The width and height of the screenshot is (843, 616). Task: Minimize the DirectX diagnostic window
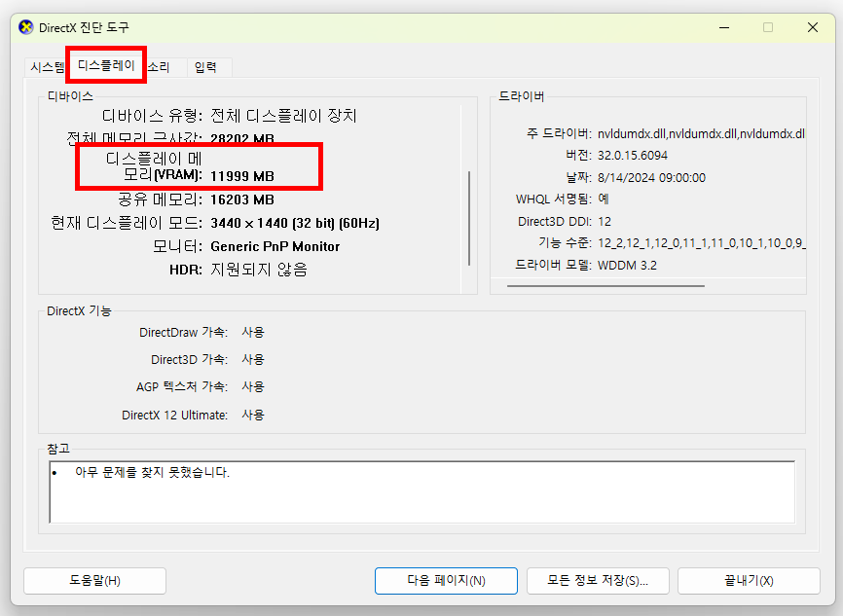coord(724,27)
